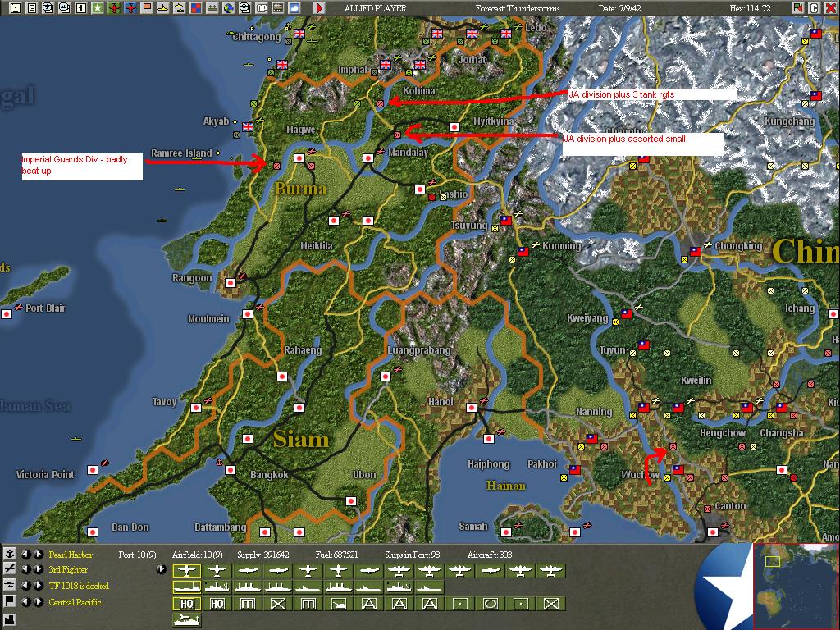Click the Japanese base marker at Myitkyina
This screenshot has width=840, height=630.
(454, 127)
